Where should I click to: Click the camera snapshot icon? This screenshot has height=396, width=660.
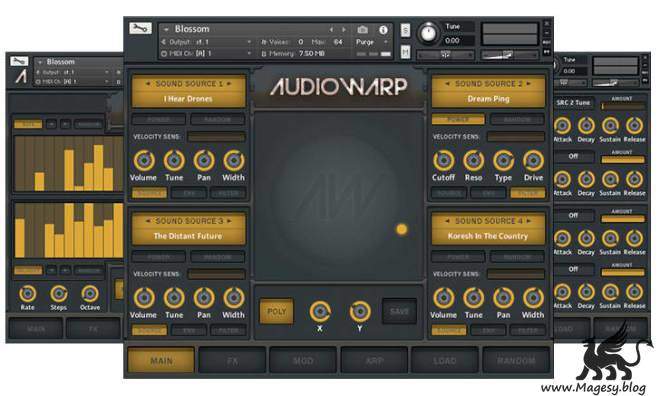click(x=362, y=29)
